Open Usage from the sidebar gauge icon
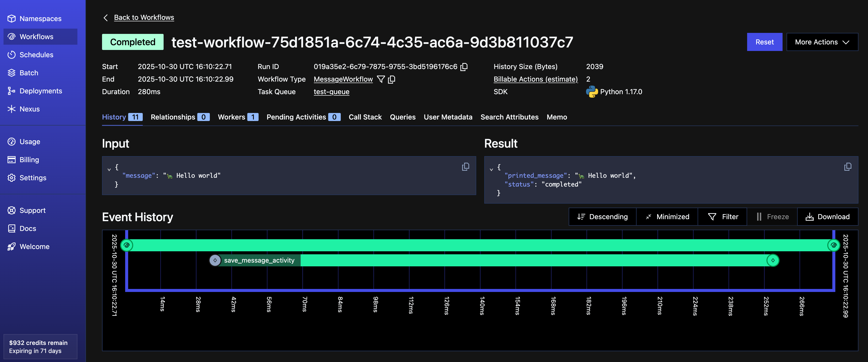Viewport: 868px width, 362px height. pos(12,141)
